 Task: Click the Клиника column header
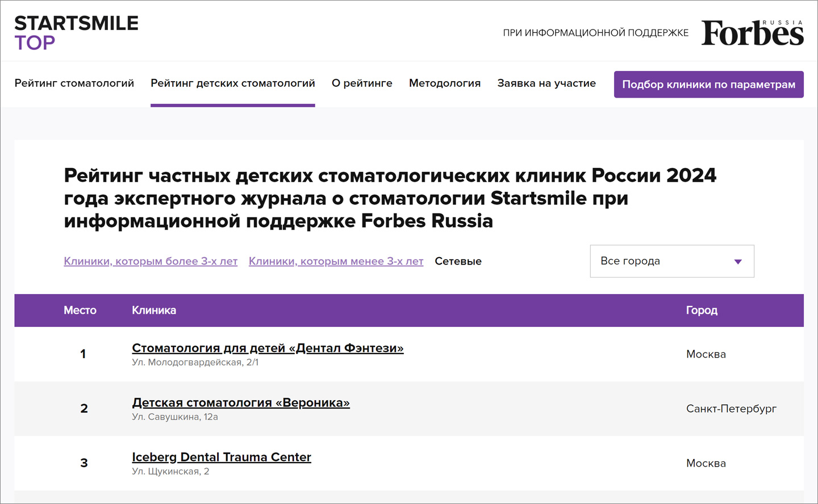pyautogui.click(x=154, y=310)
